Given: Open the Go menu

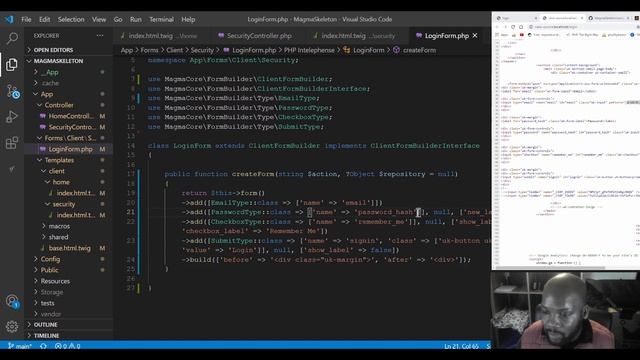Looking at the screenshot, I should pos(118,19).
